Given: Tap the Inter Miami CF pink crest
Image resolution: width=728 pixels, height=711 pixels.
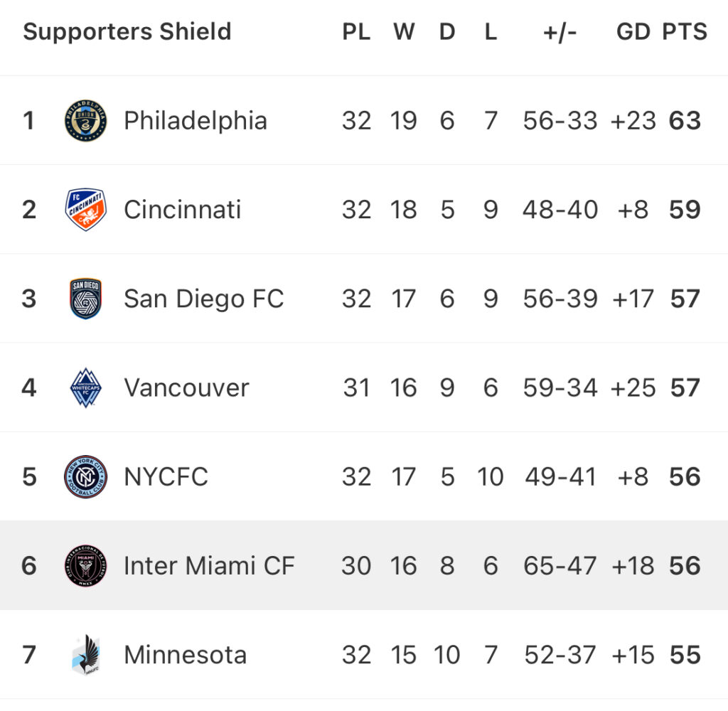Looking at the screenshot, I should click(x=85, y=566).
